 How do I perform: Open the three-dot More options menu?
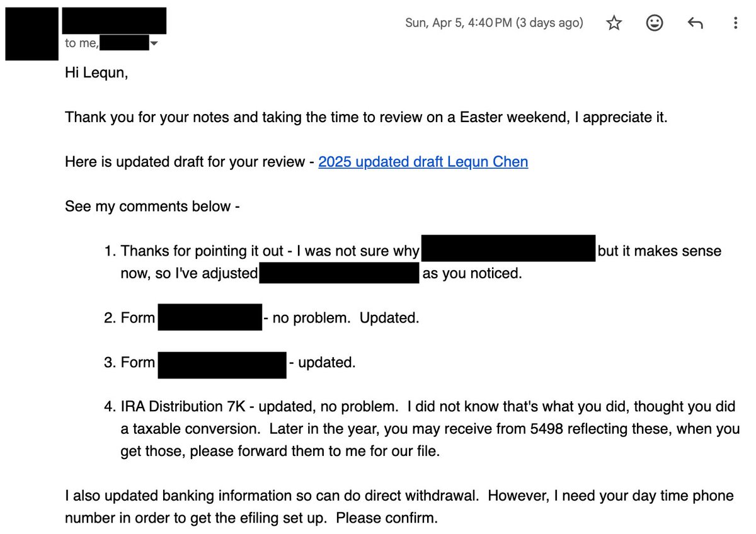(x=735, y=23)
